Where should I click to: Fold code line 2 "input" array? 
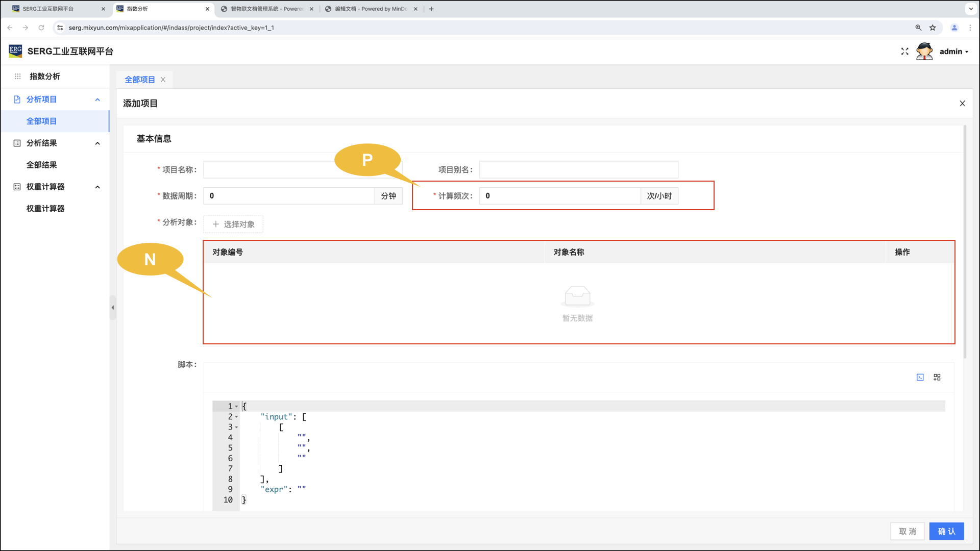(236, 417)
